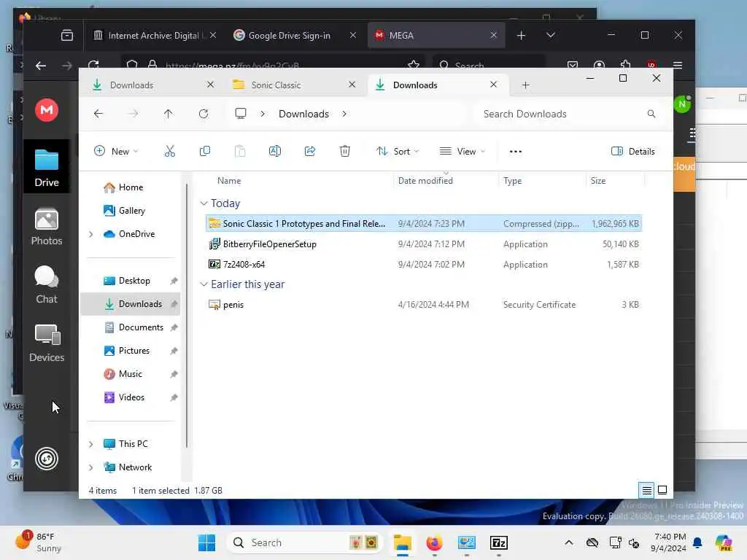Select Gallery in navigation pane
This screenshot has height=560, width=747.
[131, 211]
